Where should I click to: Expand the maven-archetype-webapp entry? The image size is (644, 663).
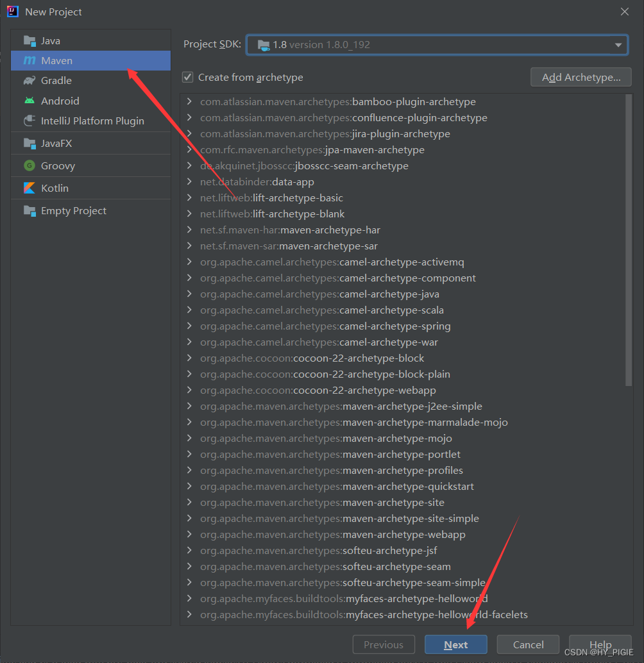click(188, 534)
